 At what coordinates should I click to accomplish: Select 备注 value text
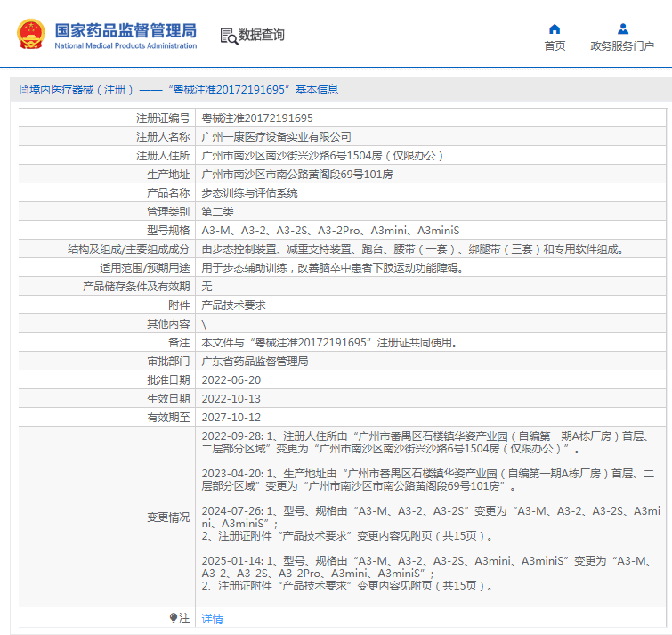pyautogui.click(x=330, y=343)
